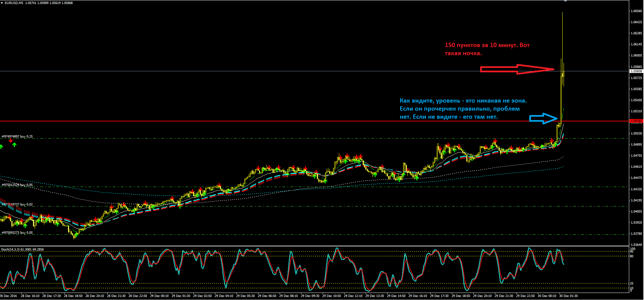This screenshot has width=644, height=300.
Task: Click time axis label 29 Dec 13:30
Action: point(375,296)
